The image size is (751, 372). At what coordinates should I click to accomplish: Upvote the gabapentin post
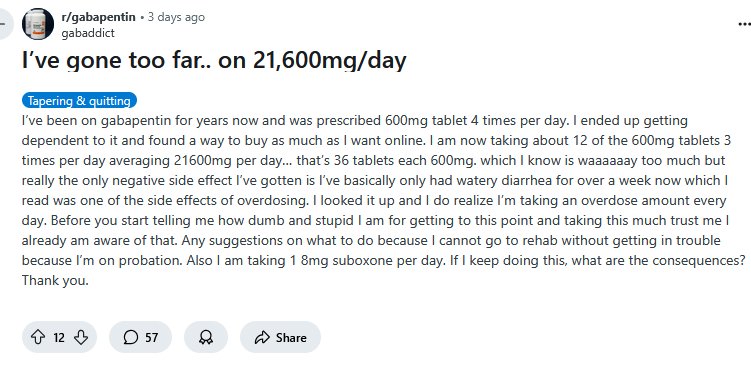38,338
